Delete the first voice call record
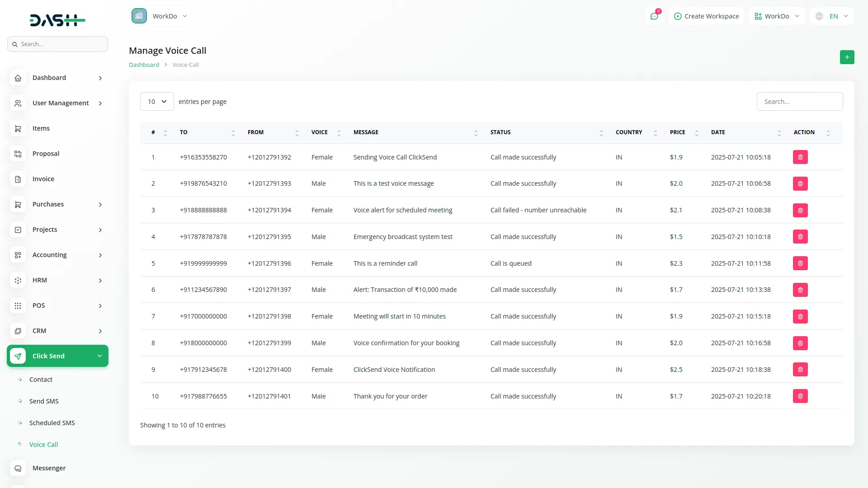868x488 pixels. click(x=800, y=157)
